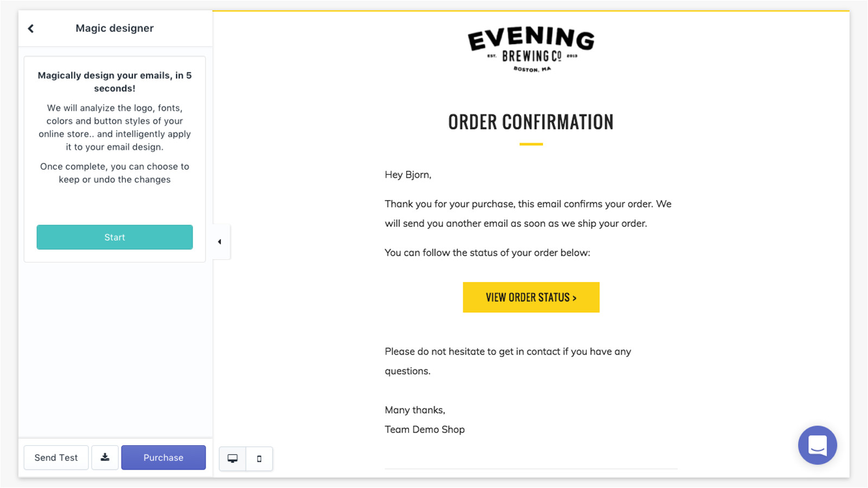Click the "Magically design your emails" heading
This screenshot has width=868, height=488.
[x=114, y=82]
